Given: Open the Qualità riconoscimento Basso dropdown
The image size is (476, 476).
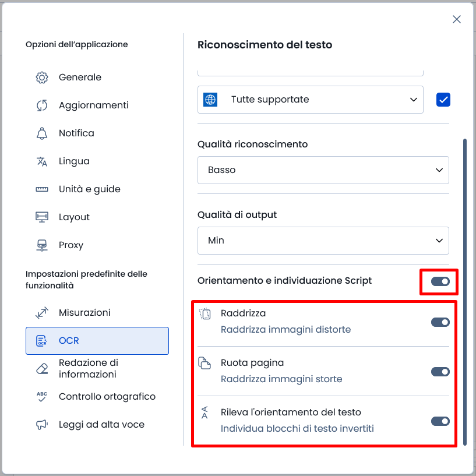Looking at the screenshot, I should 323,170.
